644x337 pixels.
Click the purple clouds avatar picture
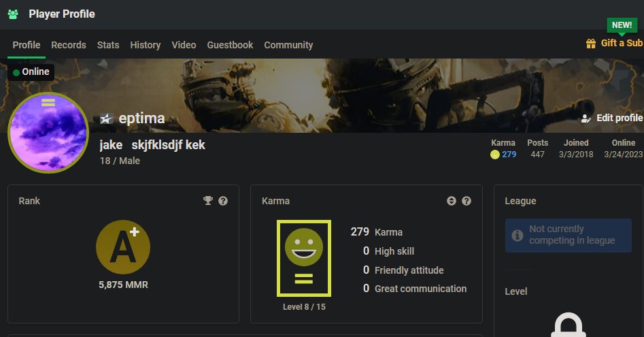tap(48, 133)
